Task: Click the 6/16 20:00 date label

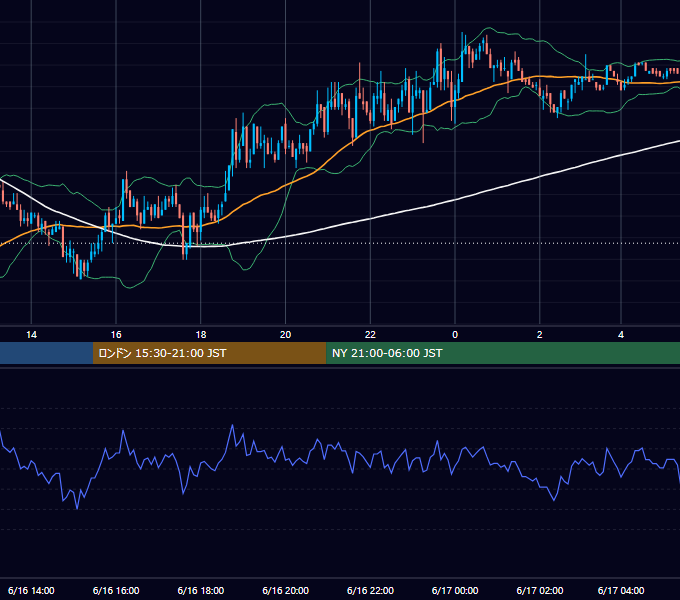Action: 285,590
